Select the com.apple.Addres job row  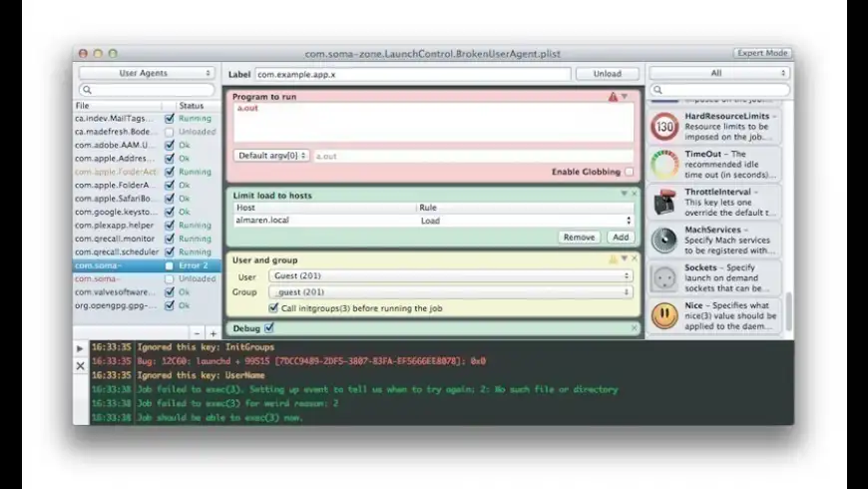point(147,159)
